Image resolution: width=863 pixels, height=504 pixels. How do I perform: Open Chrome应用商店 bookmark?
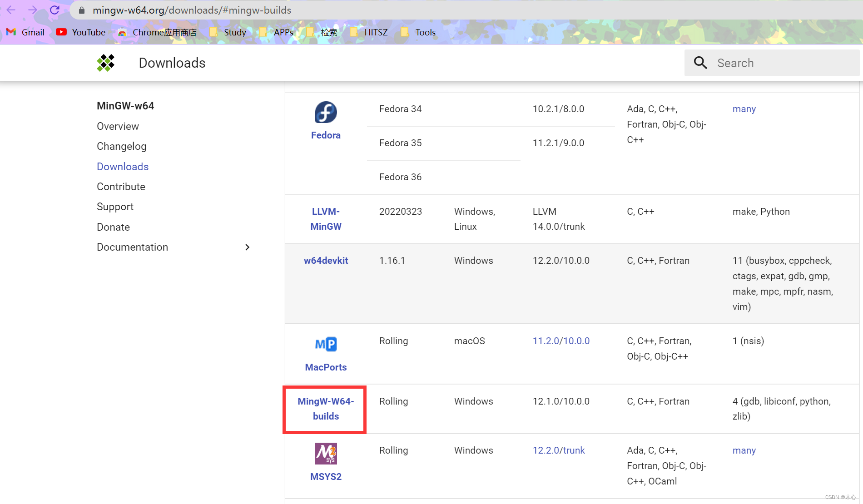tap(158, 32)
